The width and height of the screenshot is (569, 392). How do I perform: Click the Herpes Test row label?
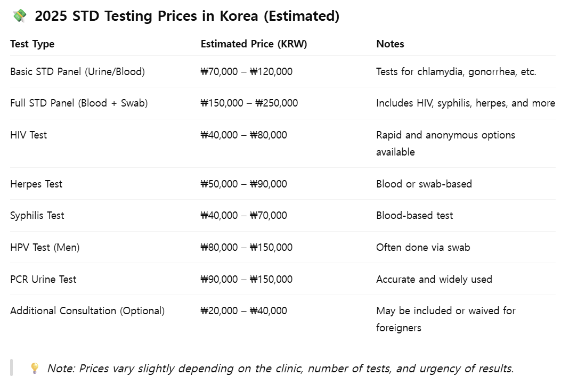pyautogui.click(x=36, y=184)
